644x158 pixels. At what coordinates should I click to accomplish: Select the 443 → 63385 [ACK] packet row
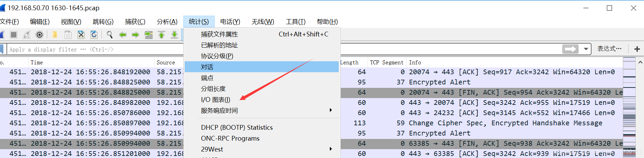tap(311, 154)
